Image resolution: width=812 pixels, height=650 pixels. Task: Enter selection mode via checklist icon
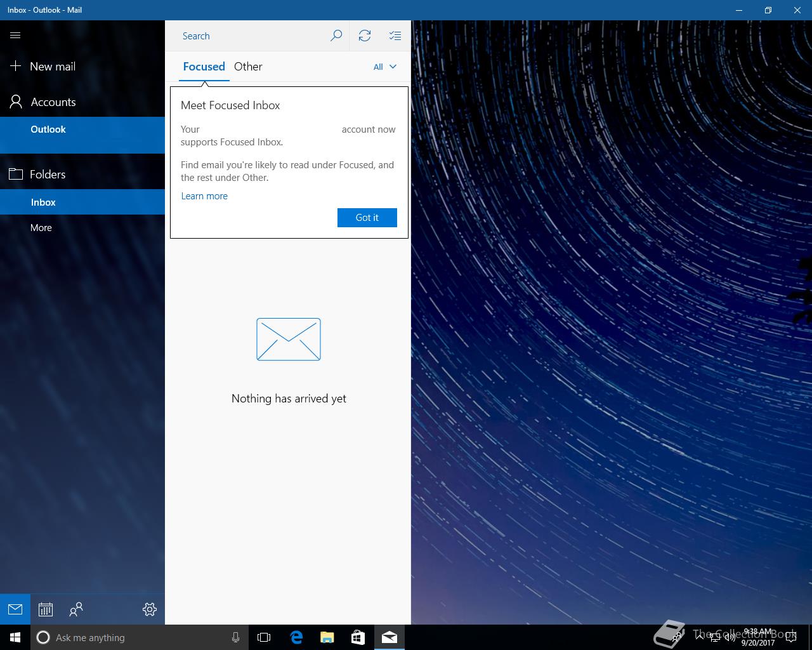point(395,36)
